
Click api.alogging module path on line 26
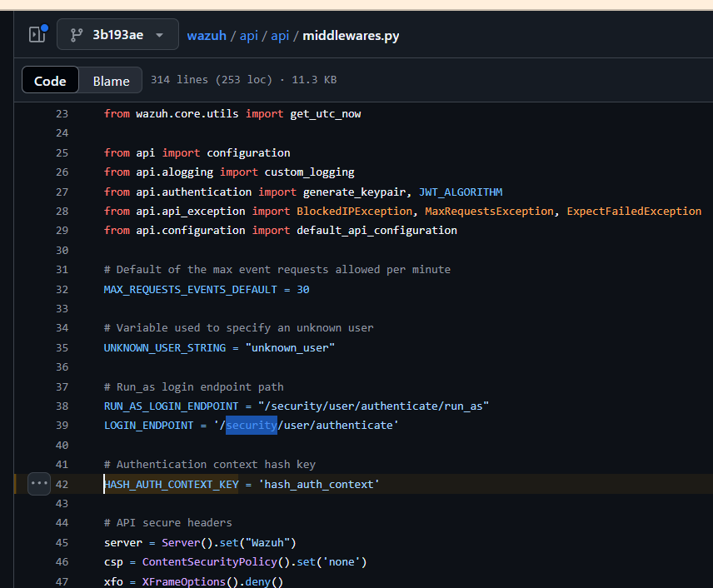click(175, 172)
